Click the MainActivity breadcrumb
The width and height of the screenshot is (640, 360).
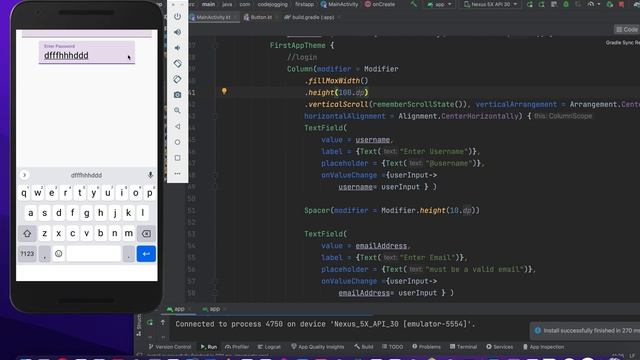coord(339,4)
